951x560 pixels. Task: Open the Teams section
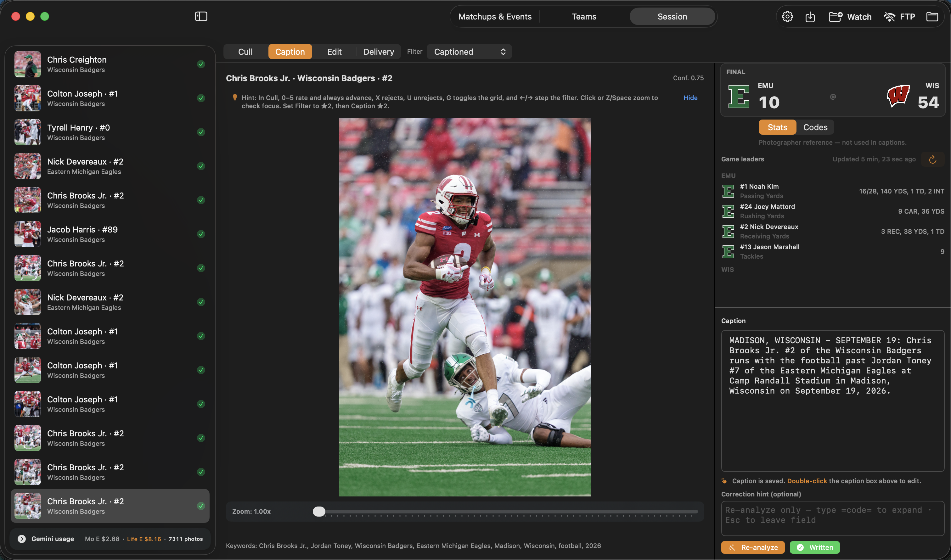pyautogui.click(x=584, y=17)
